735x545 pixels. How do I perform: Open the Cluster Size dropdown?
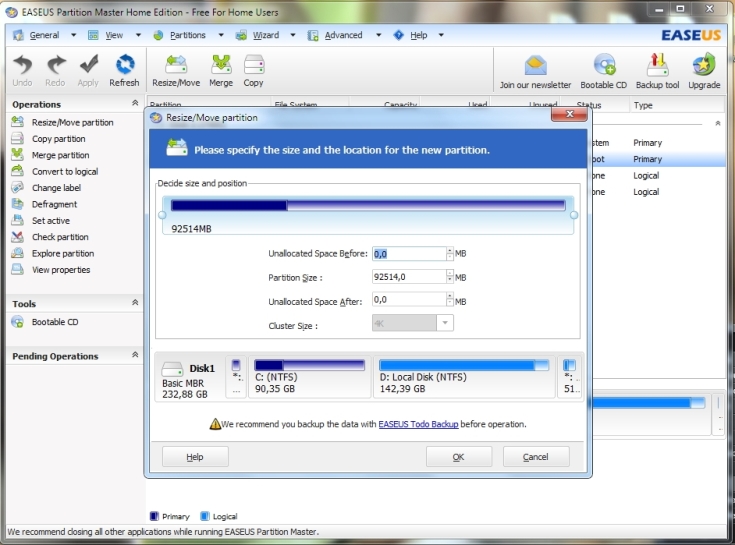445,323
